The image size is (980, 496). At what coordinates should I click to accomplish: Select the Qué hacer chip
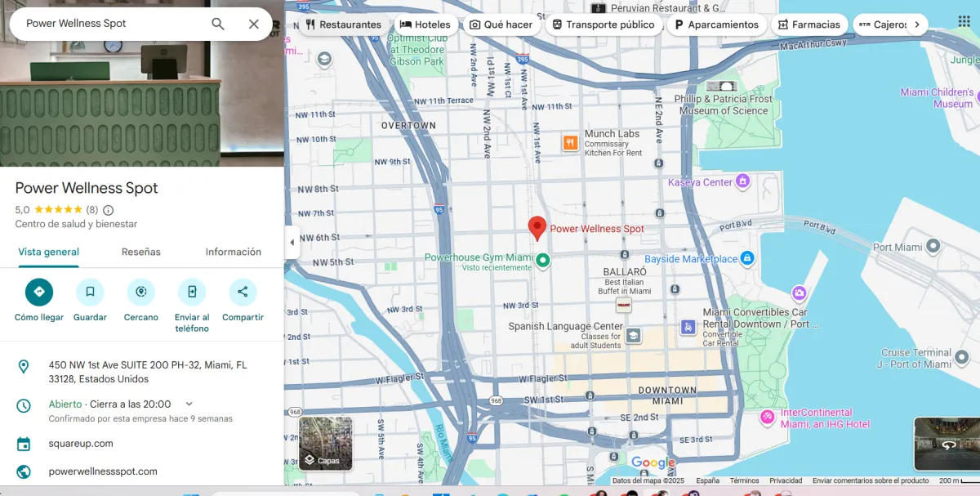(501, 25)
